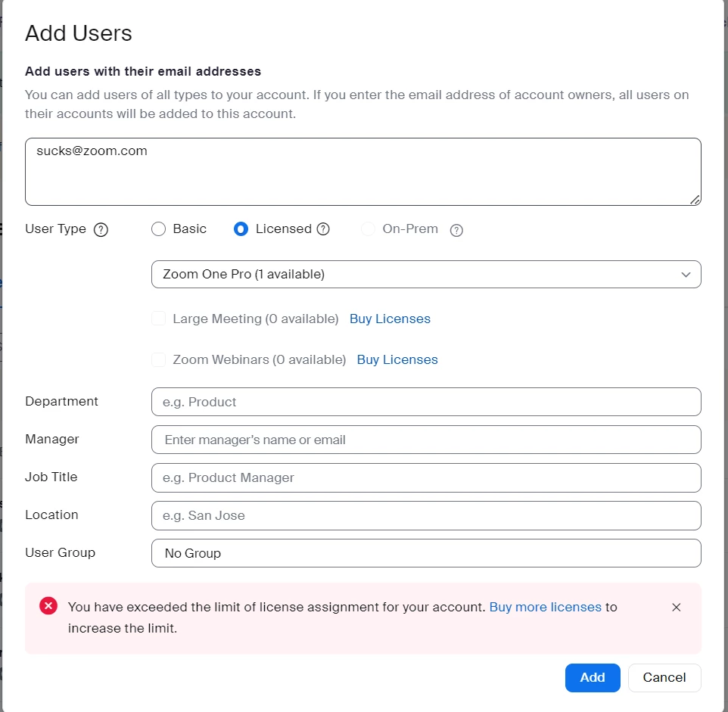Select the Basic user type radio button
Screen dimensions: 728x712
point(158,229)
